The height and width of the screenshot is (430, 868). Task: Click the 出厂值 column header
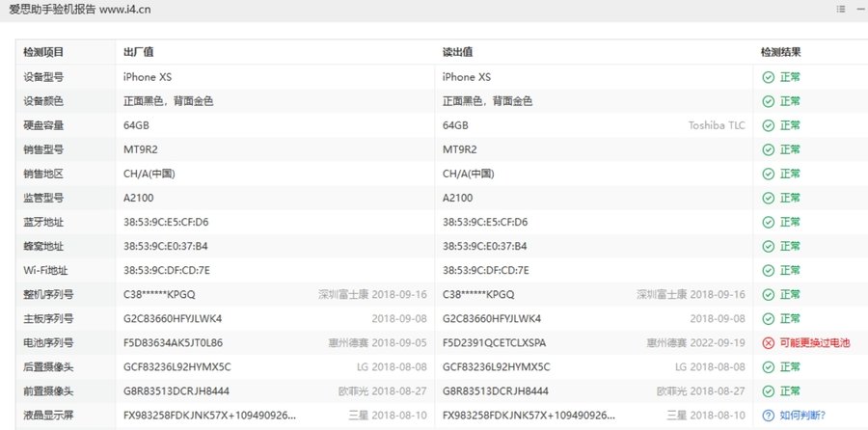(x=138, y=52)
